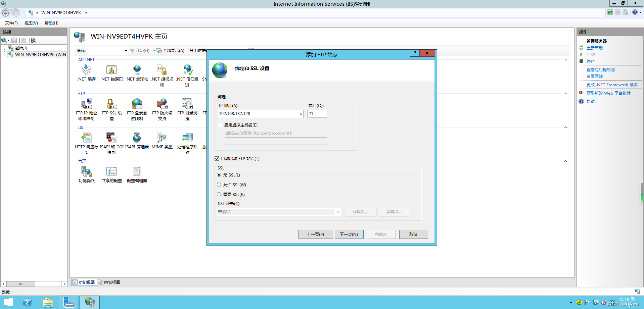Launch PowerShell from taskbar
Viewport: 644px width, 309px height.
28,302
